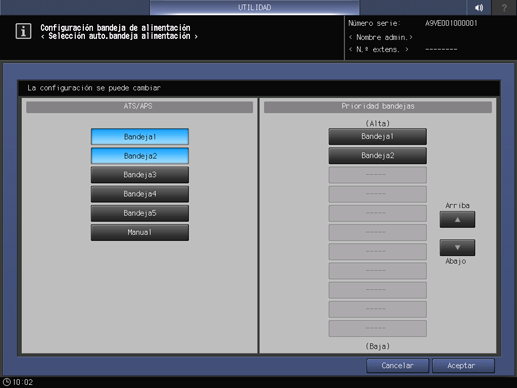Move priority up with Arriba arrow
Image resolution: width=517 pixels, height=388 pixels.
click(x=457, y=220)
